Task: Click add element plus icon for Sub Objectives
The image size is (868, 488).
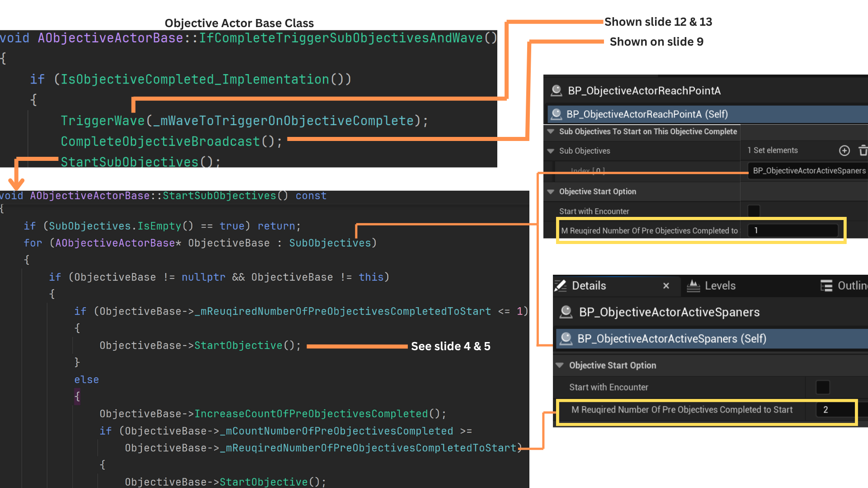Action: 844,150
